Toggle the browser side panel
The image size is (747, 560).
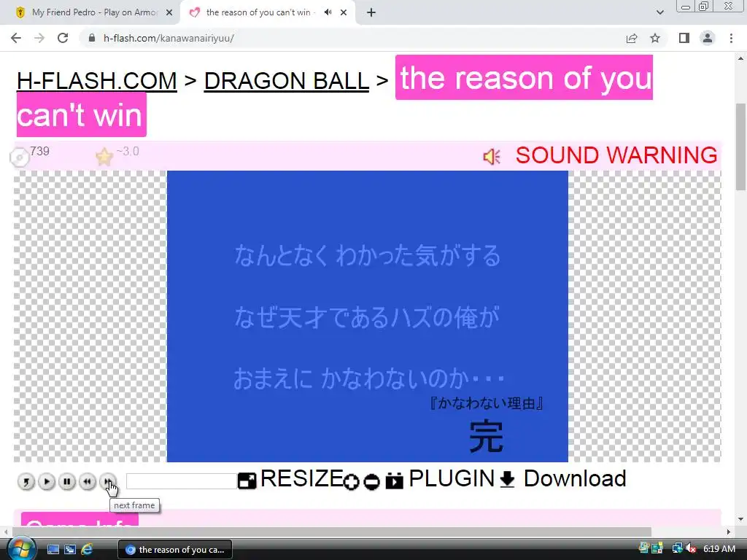[684, 38]
